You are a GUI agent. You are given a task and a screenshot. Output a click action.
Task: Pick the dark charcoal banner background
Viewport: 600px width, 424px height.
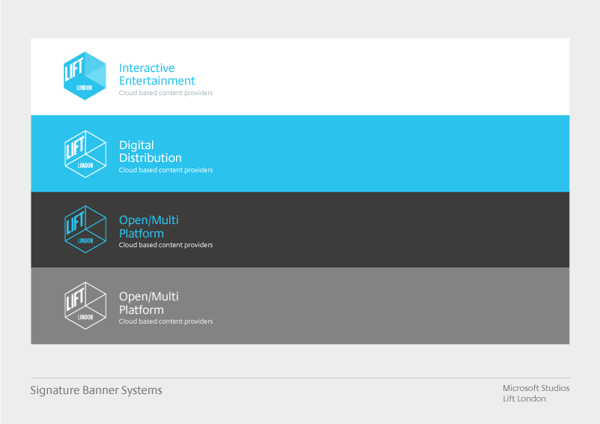click(x=400, y=229)
